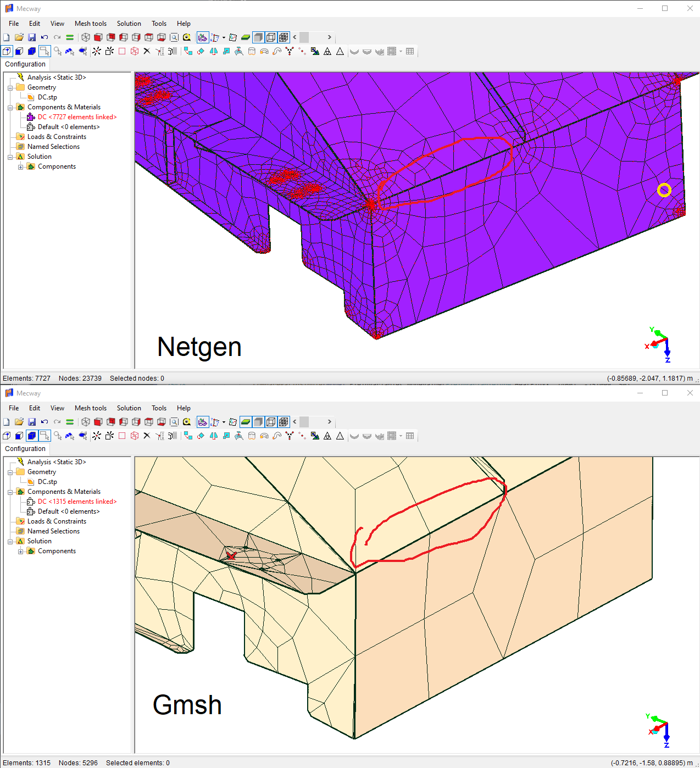Toggle Select nodes mode in top window
Screen dimensions: 700x768
(x=7, y=51)
